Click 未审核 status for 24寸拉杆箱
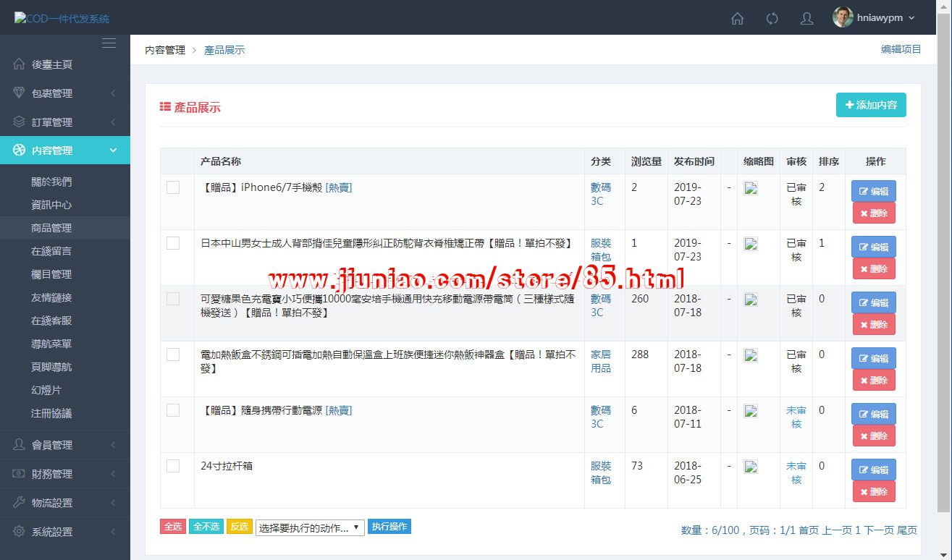 coord(796,472)
